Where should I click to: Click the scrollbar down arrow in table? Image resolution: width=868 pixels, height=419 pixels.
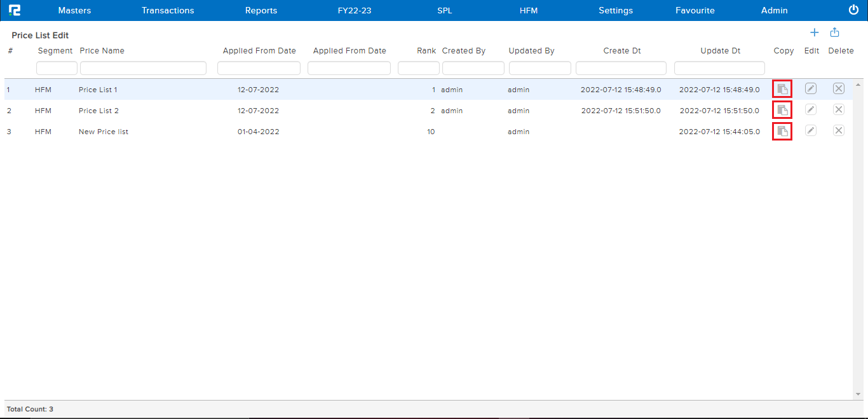point(859,394)
